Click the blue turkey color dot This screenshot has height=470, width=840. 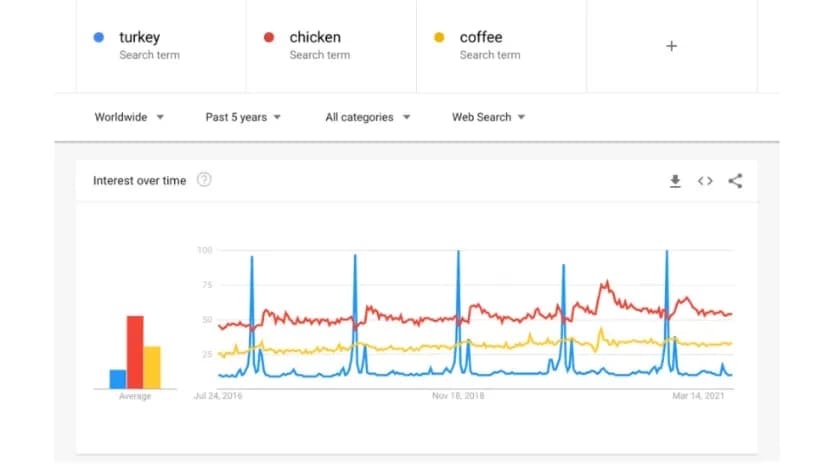(x=99, y=38)
